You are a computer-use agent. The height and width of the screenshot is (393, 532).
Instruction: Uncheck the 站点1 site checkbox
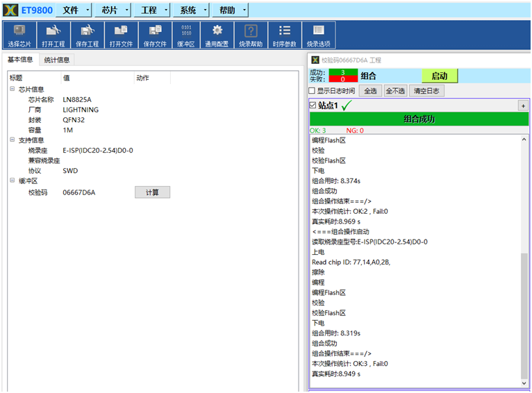point(313,106)
